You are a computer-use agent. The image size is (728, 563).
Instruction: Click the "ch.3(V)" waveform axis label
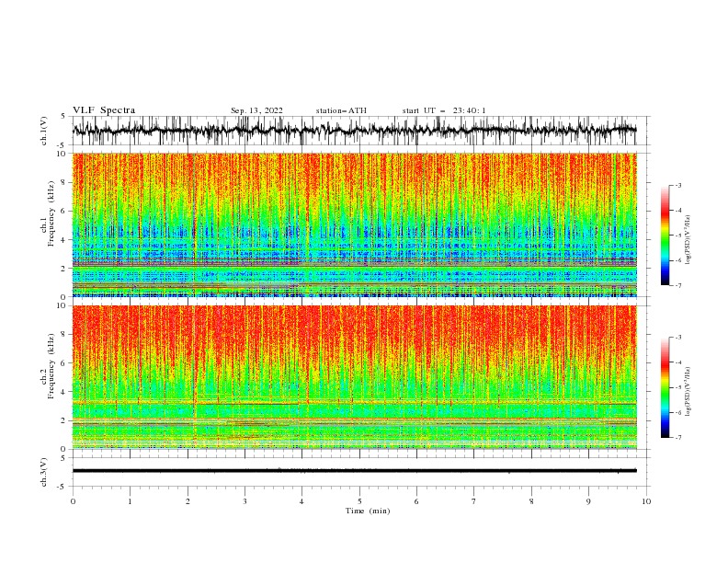(x=44, y=472)
